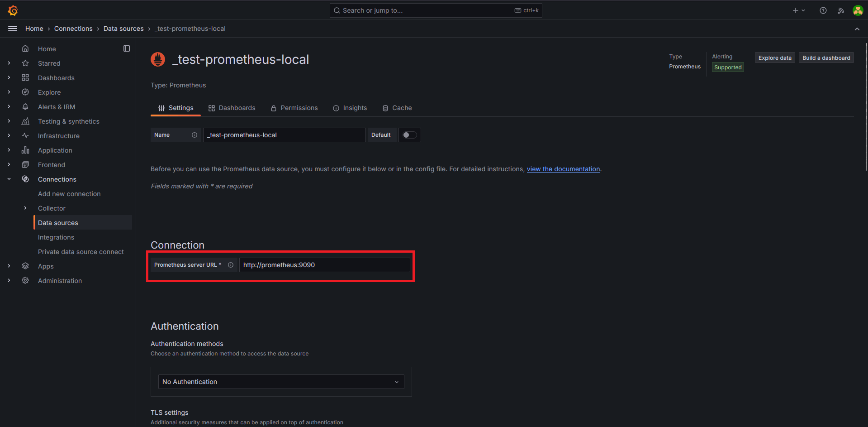
Task: Open Integrations menu item
Action: coord(56,237)
